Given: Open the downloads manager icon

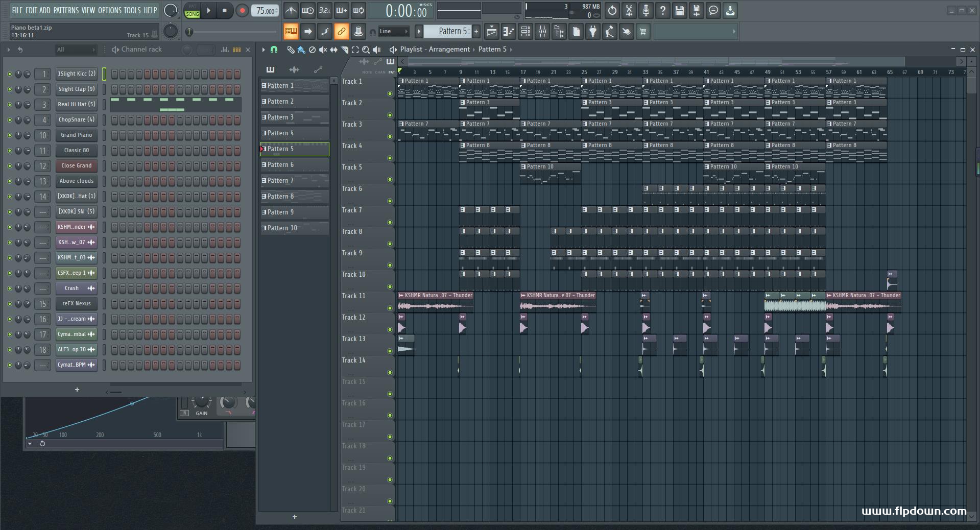Looking at the screenshot, I should 730,10.
